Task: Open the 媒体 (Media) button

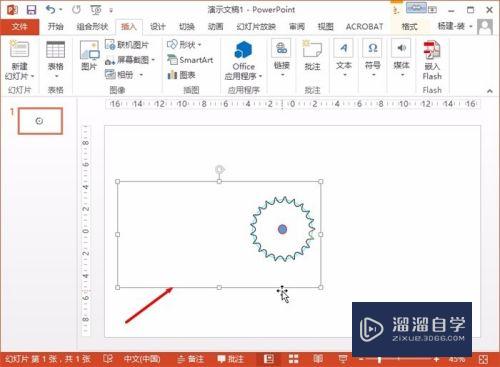Action: click(401, 57)
